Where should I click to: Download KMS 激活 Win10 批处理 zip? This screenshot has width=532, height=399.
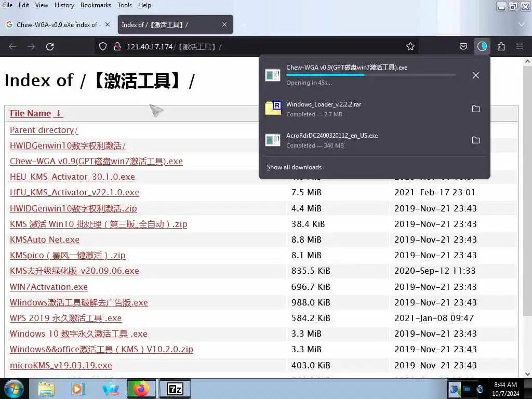pyautogui.click(x=98, y=224)
